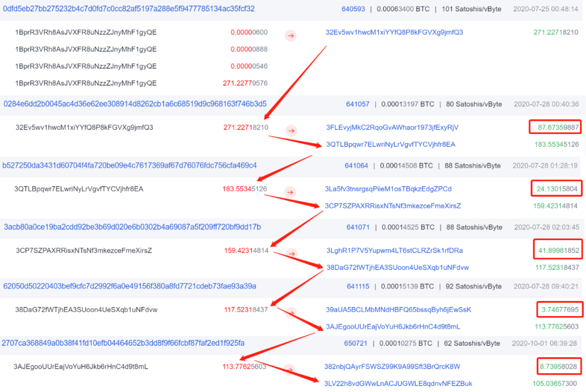Viewport: 586px width, 392px height.
Task: Select input address 3QTLBpqwr7ELwriNyLrVgvfTYCVjhfr8EA
Action: tap(79, 189)
